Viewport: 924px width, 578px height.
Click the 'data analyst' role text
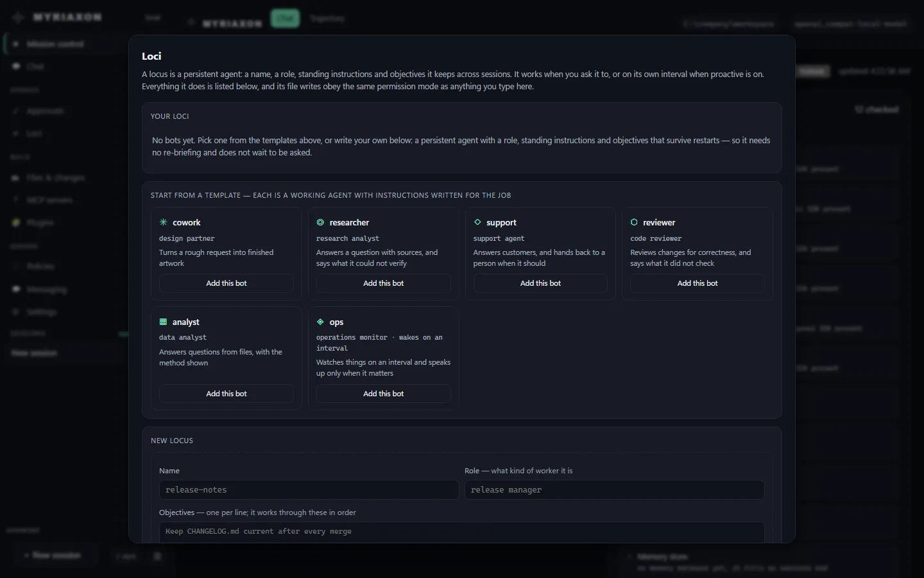click(183, 337)
